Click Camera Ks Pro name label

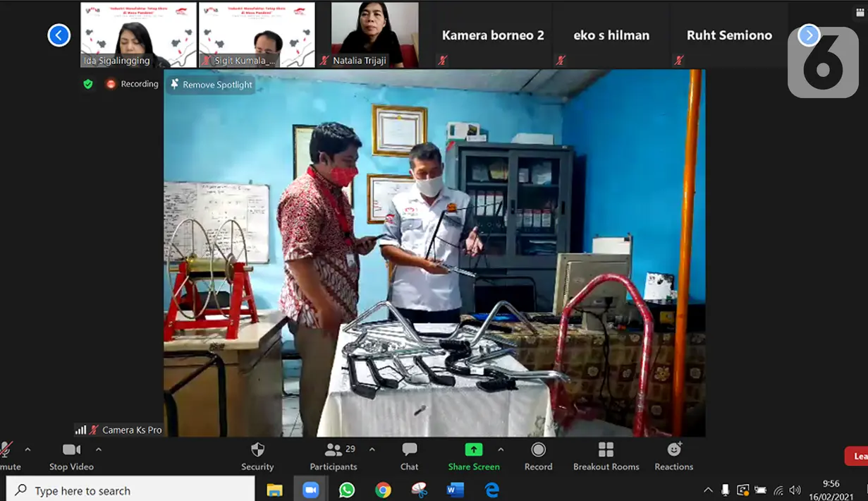pos(132,430)
